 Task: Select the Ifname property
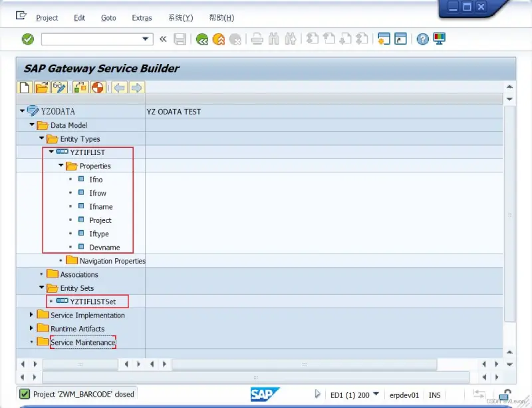[x=101, y=206]
